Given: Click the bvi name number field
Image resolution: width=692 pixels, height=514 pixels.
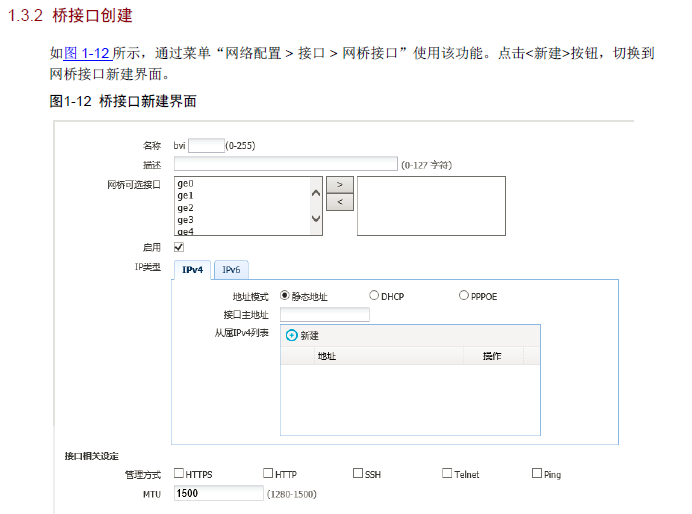Looking at the screenshot, I should coord(207,146).
